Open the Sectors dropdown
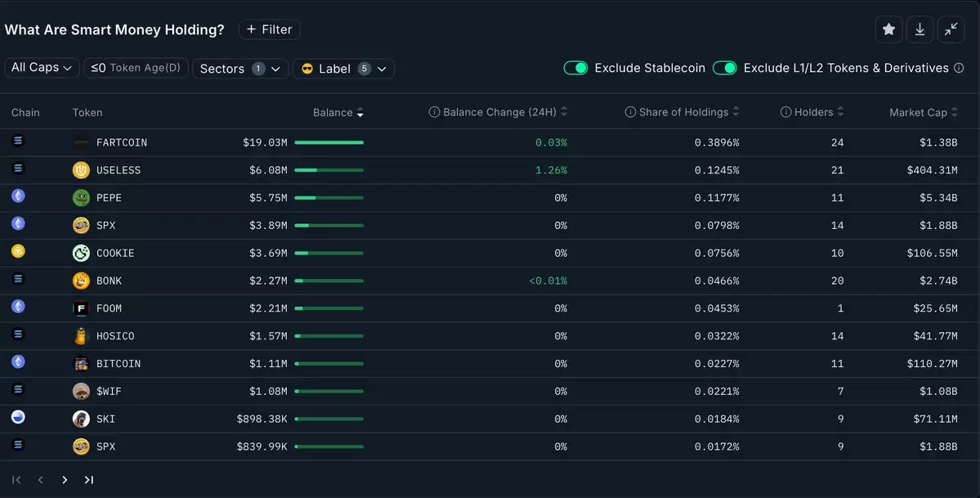 pos(240,68)
